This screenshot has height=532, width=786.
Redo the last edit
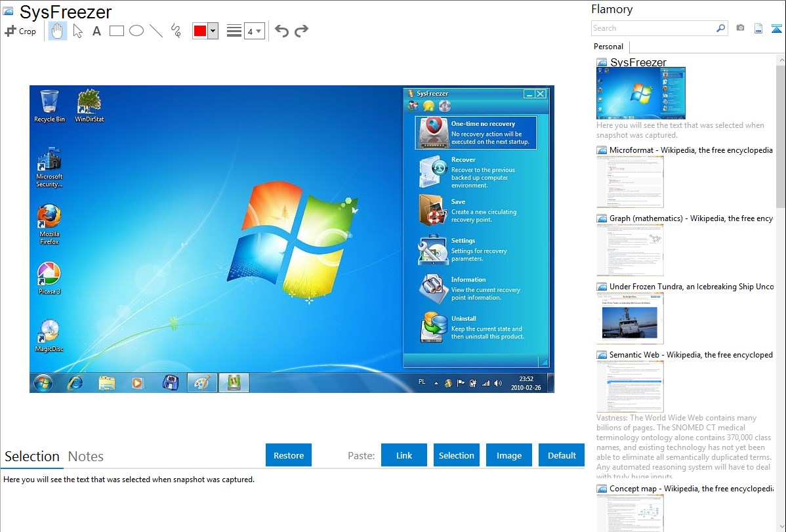click(x=301, y=31)
